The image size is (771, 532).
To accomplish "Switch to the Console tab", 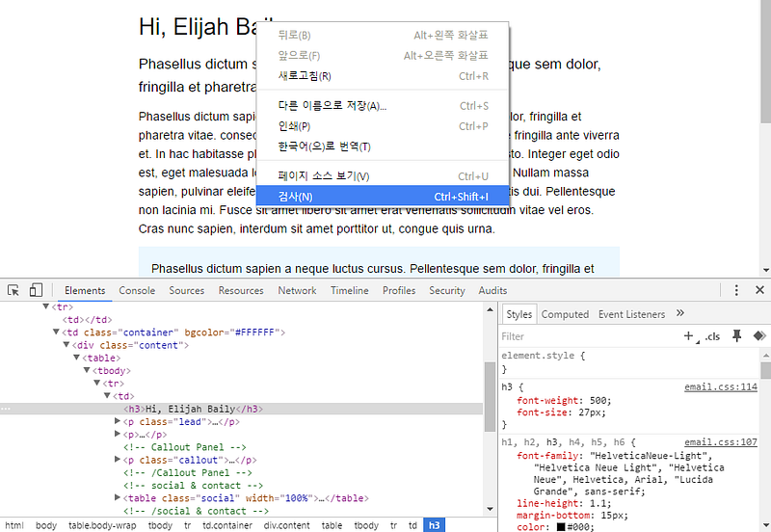I will point(137,291).
